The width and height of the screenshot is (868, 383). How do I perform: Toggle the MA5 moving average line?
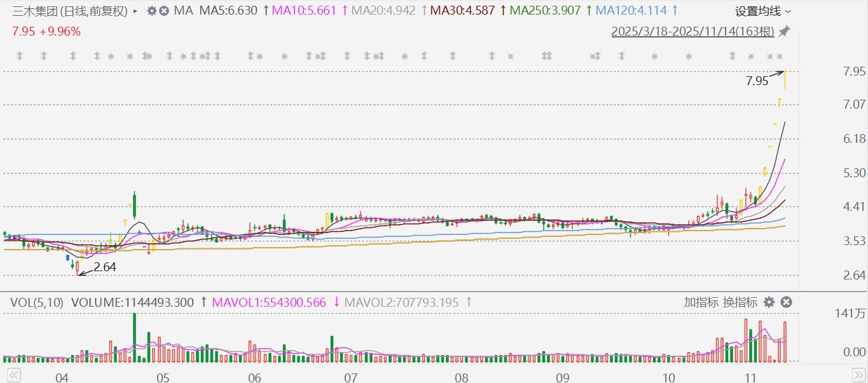tap(228, 11)
